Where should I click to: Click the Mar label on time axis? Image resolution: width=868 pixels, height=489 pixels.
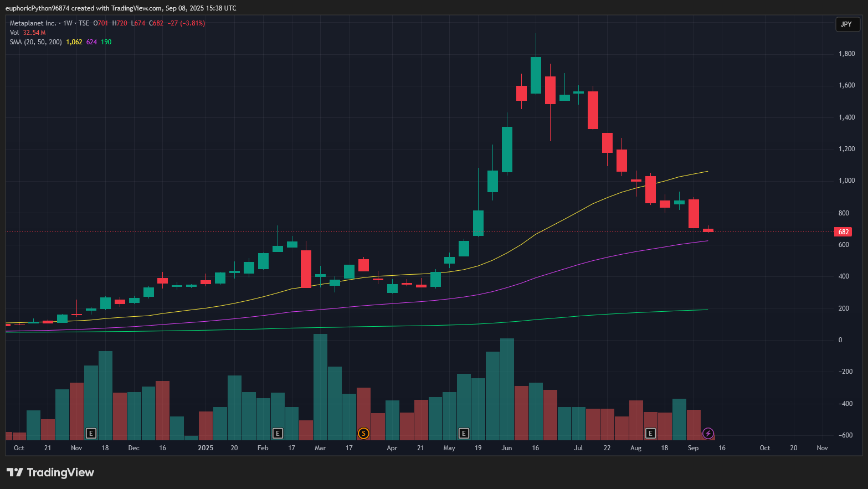[x=320, y=448]
